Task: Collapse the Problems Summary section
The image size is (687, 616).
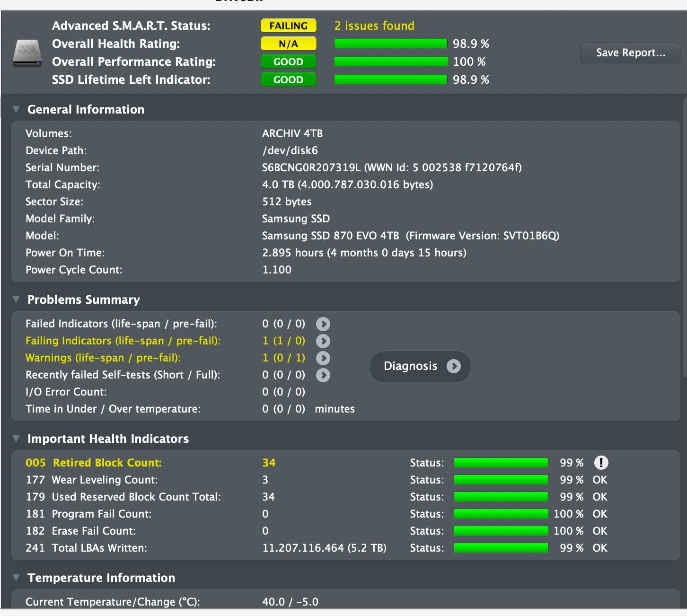Action: (x=16, y=299)
